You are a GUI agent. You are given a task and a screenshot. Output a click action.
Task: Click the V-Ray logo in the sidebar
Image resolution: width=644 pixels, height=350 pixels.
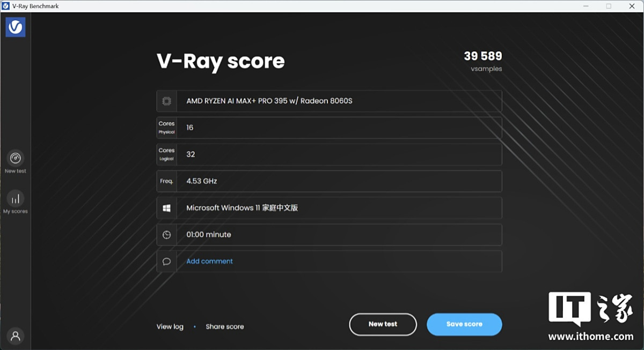coord(16,27)
